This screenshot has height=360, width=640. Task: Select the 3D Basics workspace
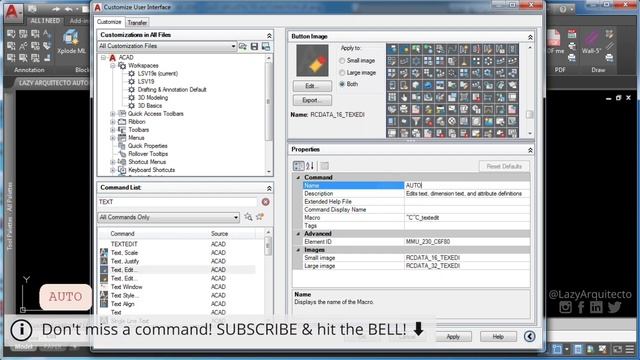point(150,106)
